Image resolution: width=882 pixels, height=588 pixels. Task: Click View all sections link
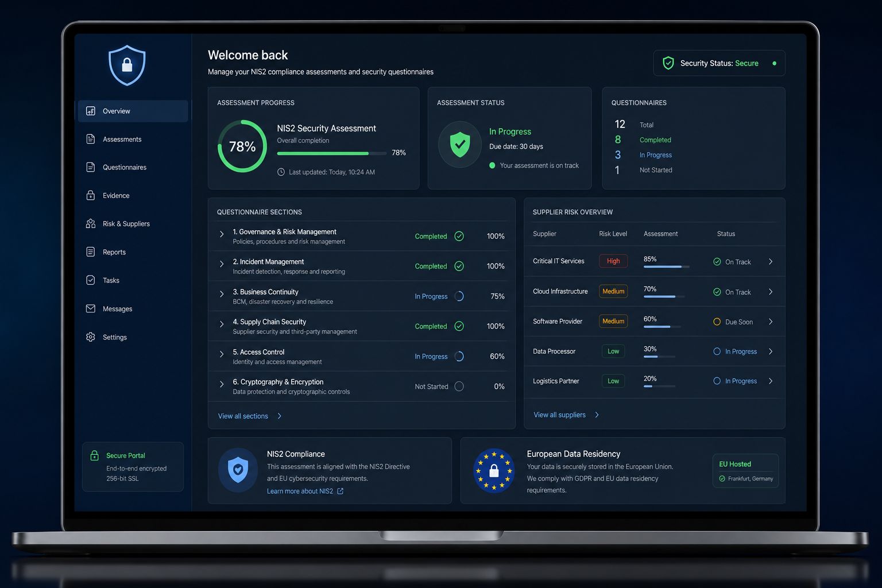pyautogui.click(x=250, y=416)
